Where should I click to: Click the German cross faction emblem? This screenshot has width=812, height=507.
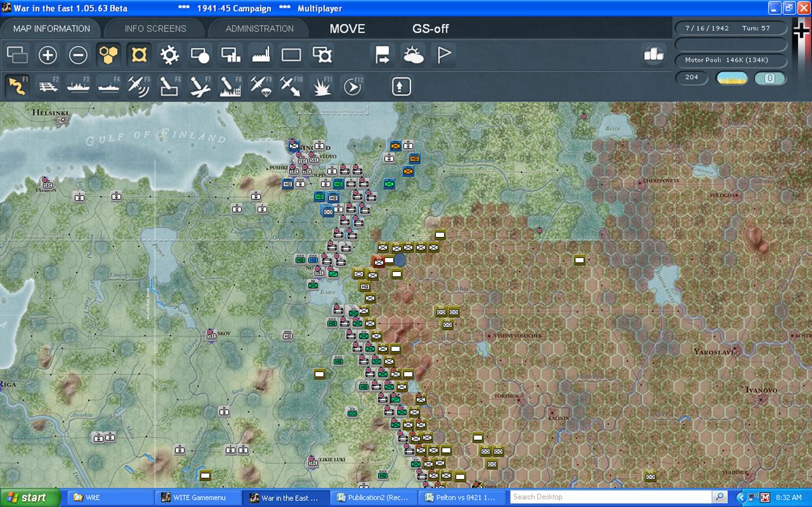pos(801,32)
